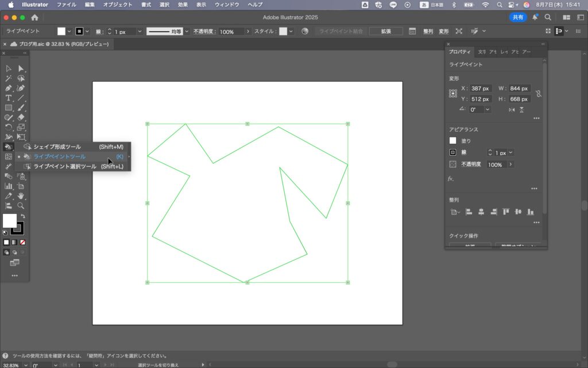Click Fill white swatch in toolbar

pyautogui.click(x=9, y=220)
